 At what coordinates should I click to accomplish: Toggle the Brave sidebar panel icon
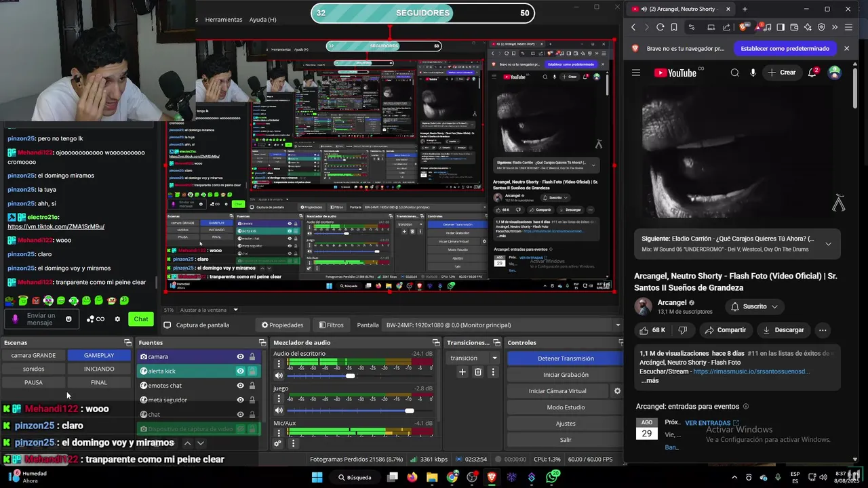[x=781, y=27]
